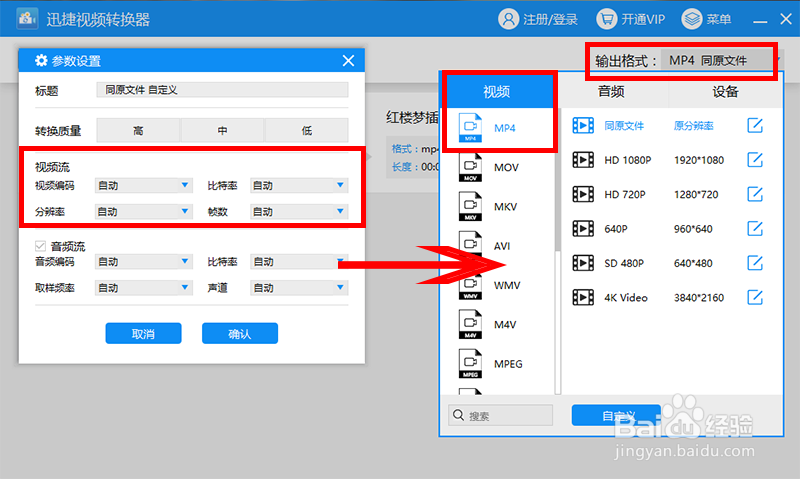The height and width of the screenshot is (479, 800).
Task: Click the film icon beside 同原文件
Action: click(x=583, y=125)
